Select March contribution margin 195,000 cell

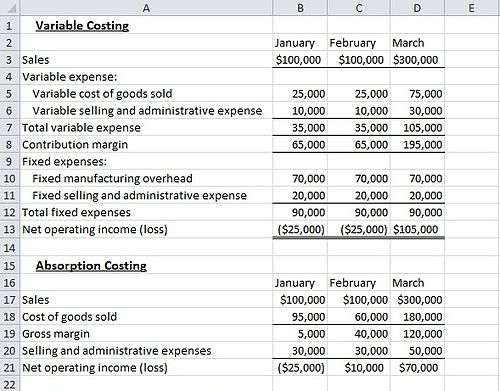coord(417,145)
